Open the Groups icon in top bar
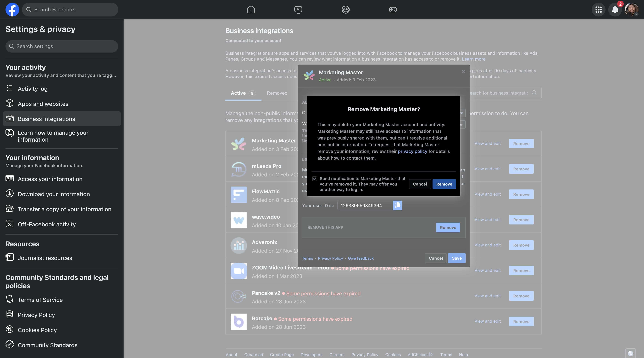The width and height of the screenshot is (644, 358). 346,9
